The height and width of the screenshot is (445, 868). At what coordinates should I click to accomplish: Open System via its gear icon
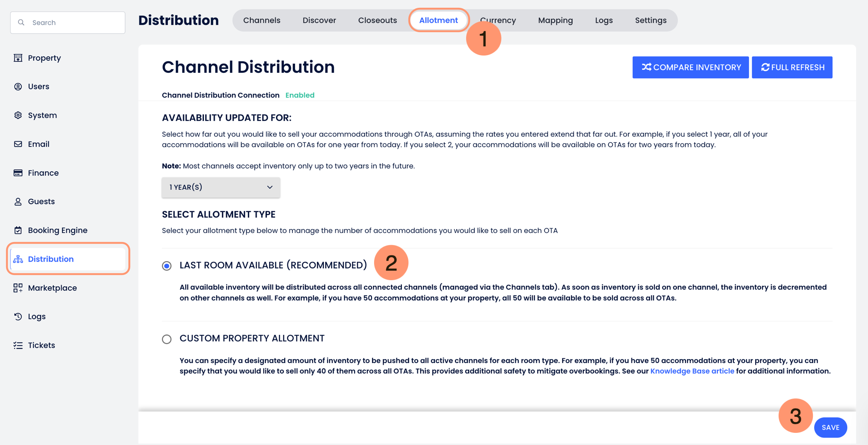(18, 115)
